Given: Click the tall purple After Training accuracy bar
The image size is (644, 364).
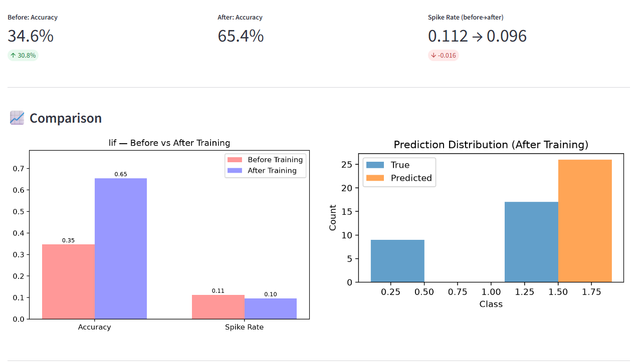Looking at the screenshot, I should (x=121, y=248).
